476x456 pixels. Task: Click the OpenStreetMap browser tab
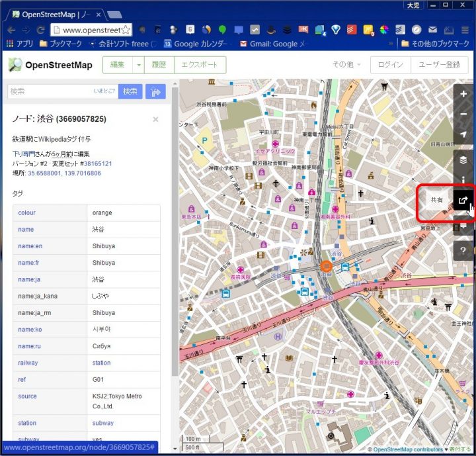(x=56, y=15)
